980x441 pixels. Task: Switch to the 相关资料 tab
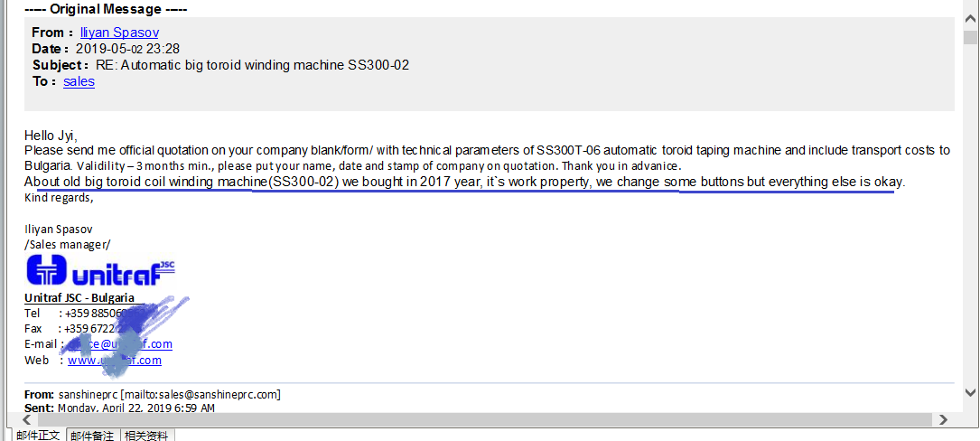click(147, 436)
